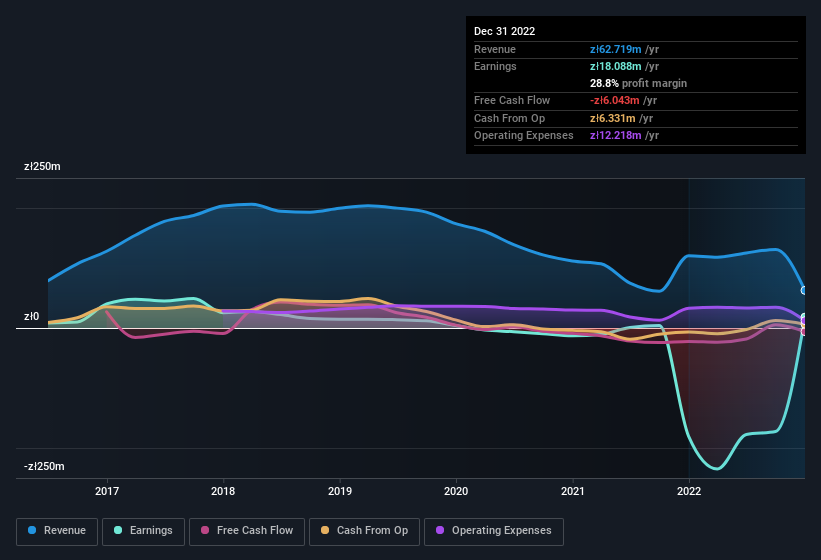821x560 pixels.
Task: Click the 2020 x-axis year label
Action: tap(456, 491)
